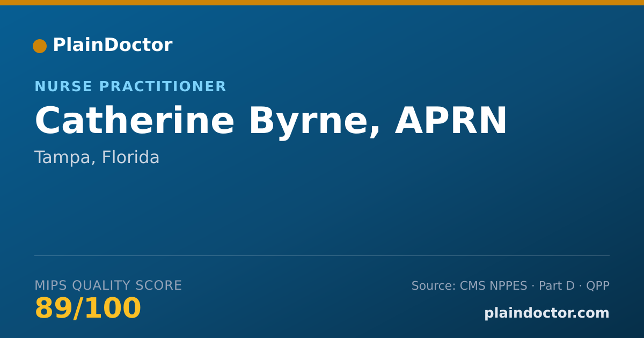Click the name Catherine Byrne, APRN
The image size is (644, 338).
(270, 122)
